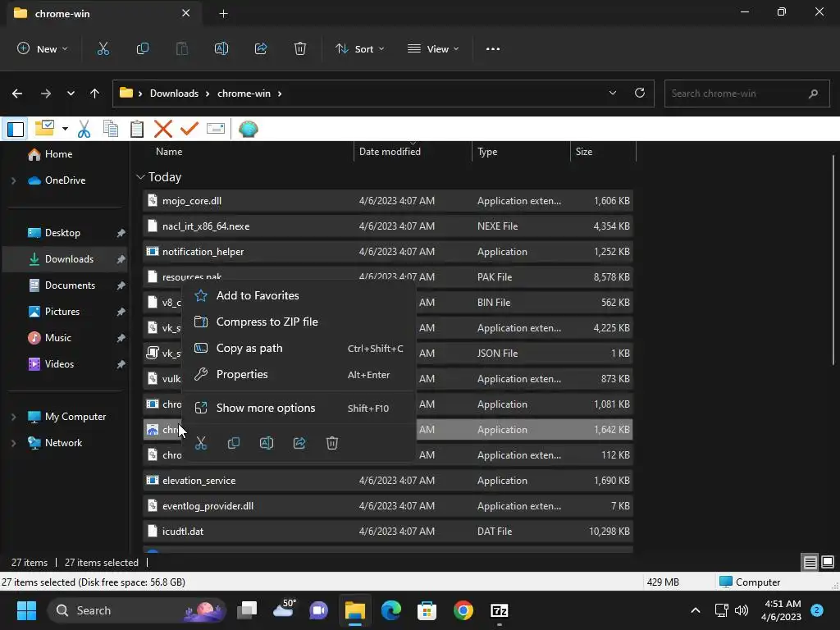Open Properties from the context menu
This screenshot has height=630, width=840.
click(x=299, y=374)
